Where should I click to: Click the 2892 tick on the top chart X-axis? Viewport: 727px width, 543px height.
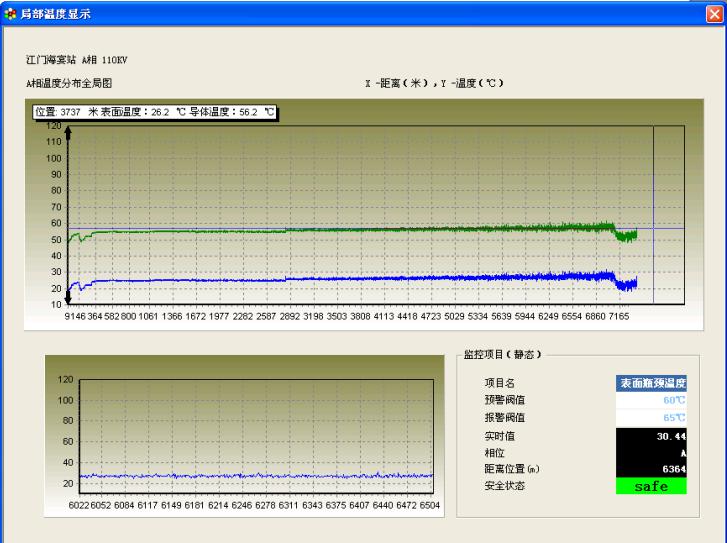tap(290, 315)
